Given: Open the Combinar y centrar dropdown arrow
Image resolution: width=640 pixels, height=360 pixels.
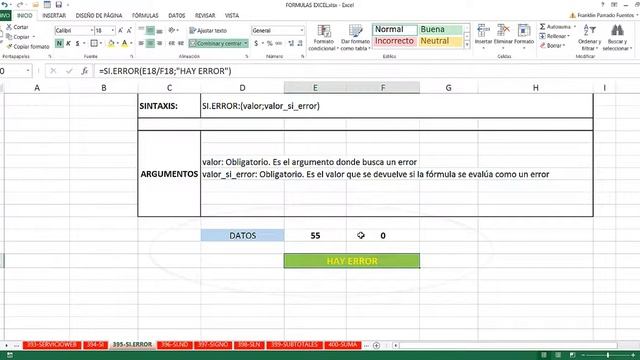Looking at the screenshot, I should point(246,43).
